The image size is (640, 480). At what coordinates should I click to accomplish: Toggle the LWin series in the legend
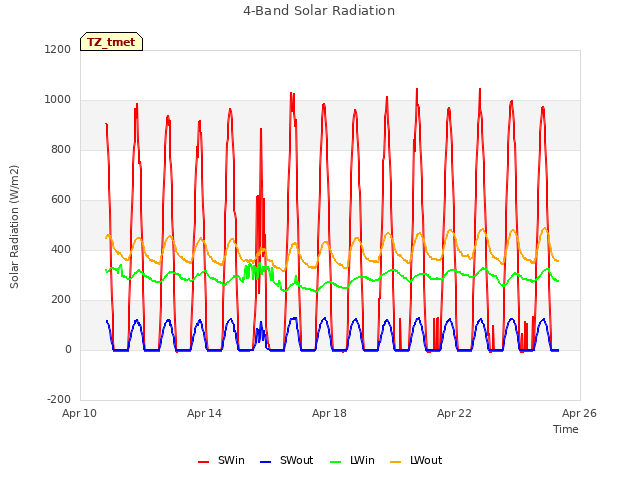tap(352, 460)
